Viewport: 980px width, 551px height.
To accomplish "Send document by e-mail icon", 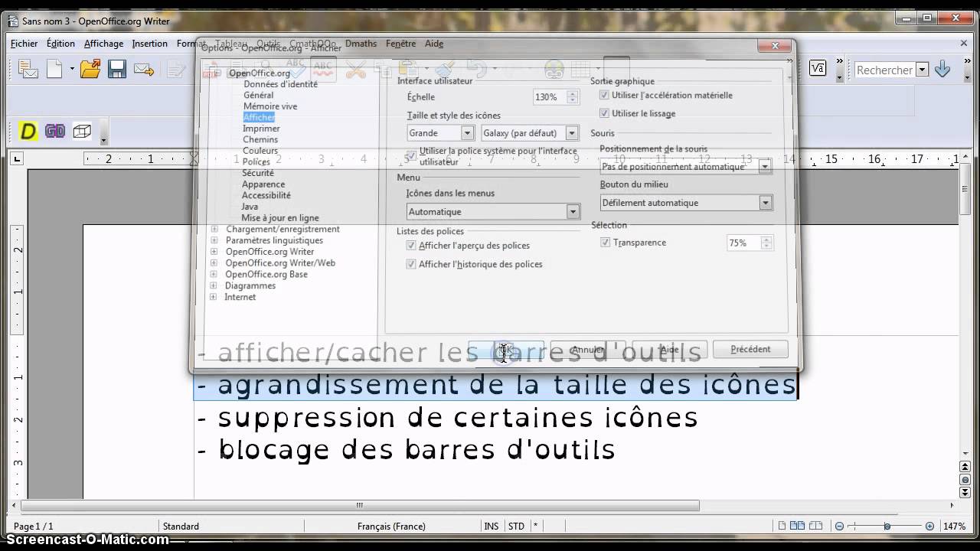I will point(143,70).
